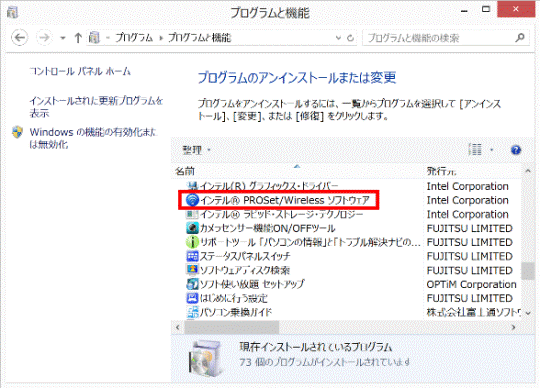
Task: Click the shield icon beside Windows features
Action: [17, 132]
